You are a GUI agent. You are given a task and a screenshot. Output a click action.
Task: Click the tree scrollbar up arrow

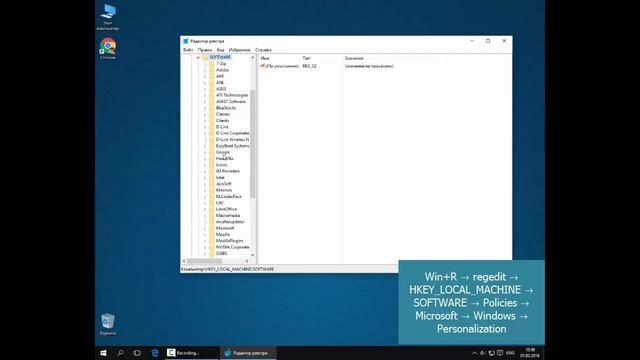253,58
